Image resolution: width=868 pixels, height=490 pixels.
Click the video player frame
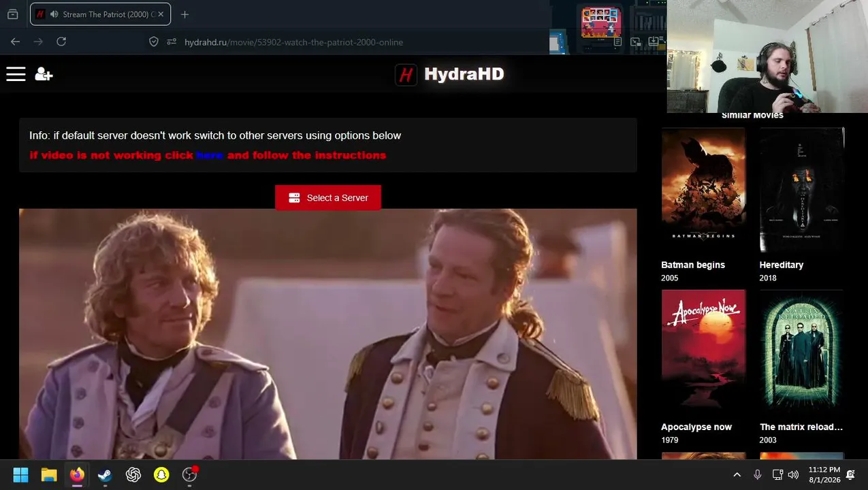[x=327, y=334]
